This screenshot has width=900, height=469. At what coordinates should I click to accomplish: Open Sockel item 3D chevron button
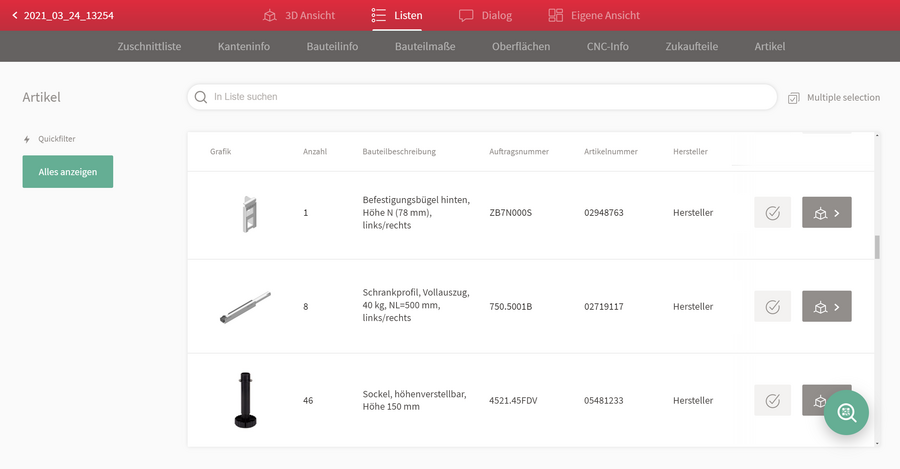pyautogui.click(x=815, y=400)
